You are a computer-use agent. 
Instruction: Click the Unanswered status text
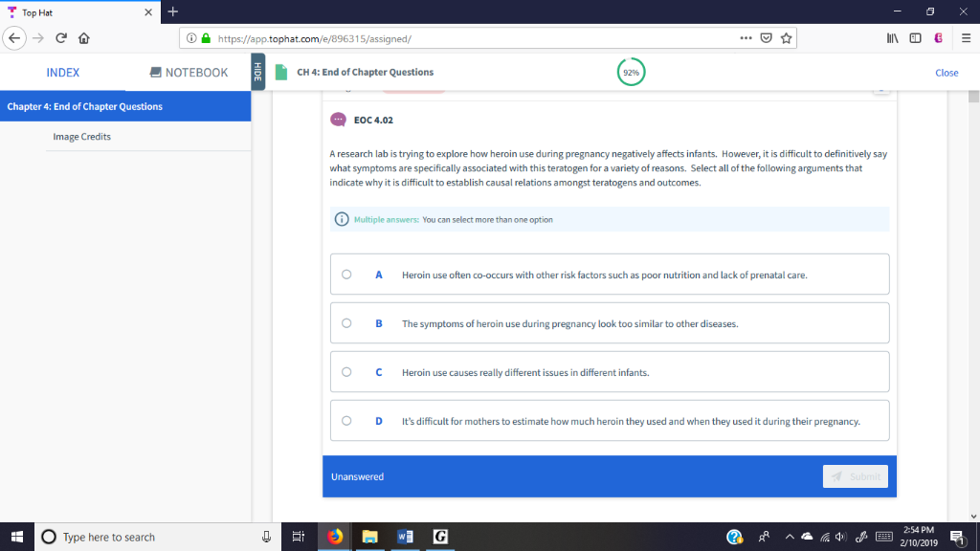(358, 476)
